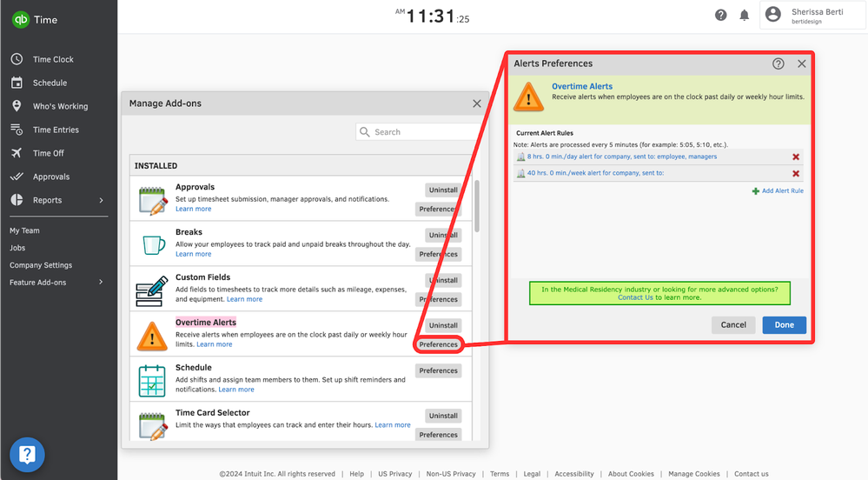Open the 8 hrs per day alert rule
Image resolution: width=868 pixels, height=480 pixels.
tap(621, 157)
